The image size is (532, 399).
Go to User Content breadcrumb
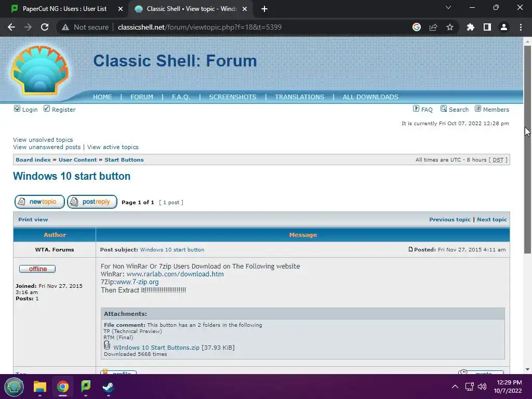point(78,160)
